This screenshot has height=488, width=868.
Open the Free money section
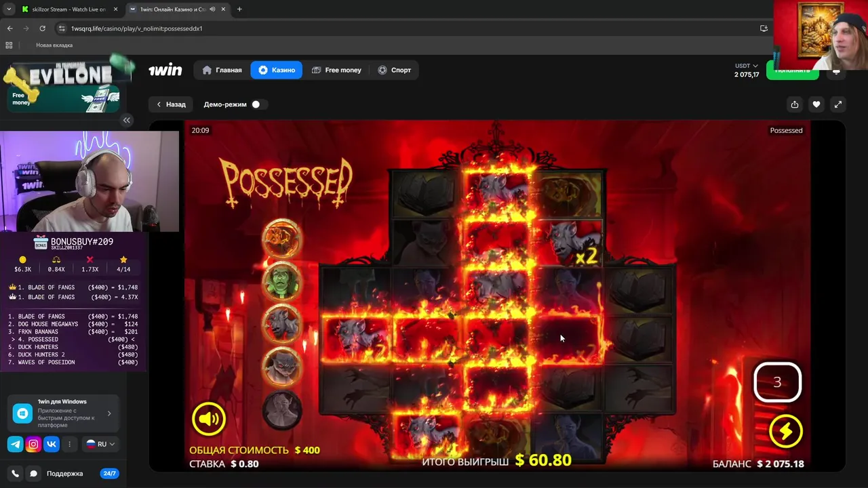click(336, 70)
